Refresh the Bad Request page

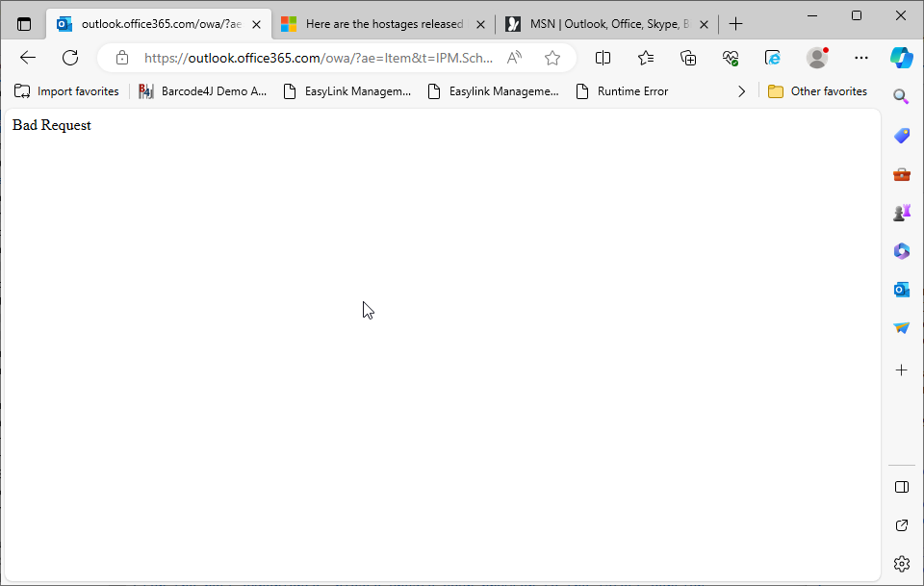69,58
